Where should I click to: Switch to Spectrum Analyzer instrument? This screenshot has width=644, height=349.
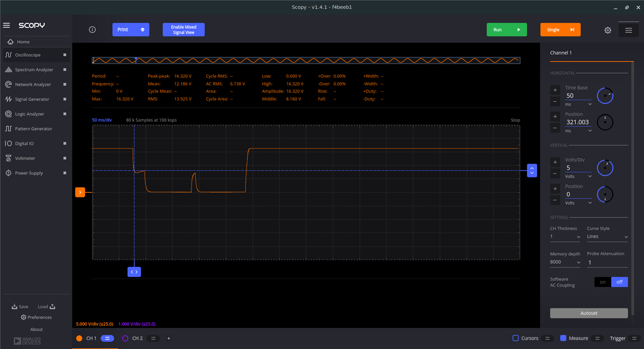[36, 69]
